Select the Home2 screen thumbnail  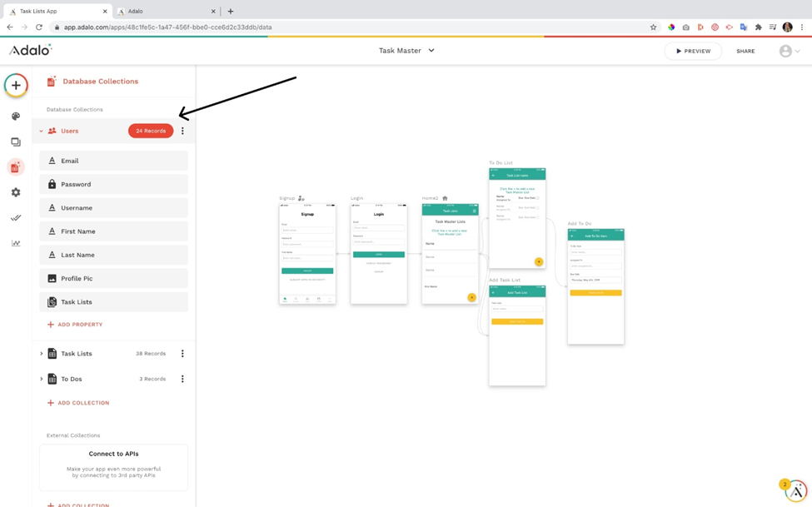450,254
